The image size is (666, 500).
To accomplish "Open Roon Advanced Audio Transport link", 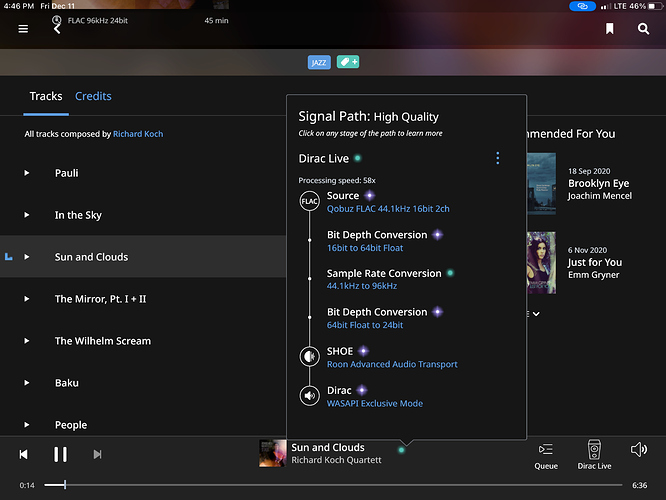I will (x=392, y=364).
